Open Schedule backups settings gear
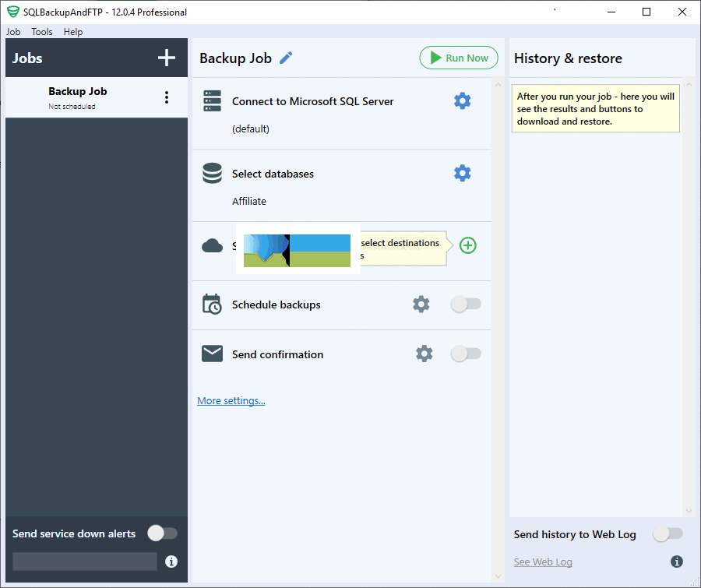 [421, 304]
